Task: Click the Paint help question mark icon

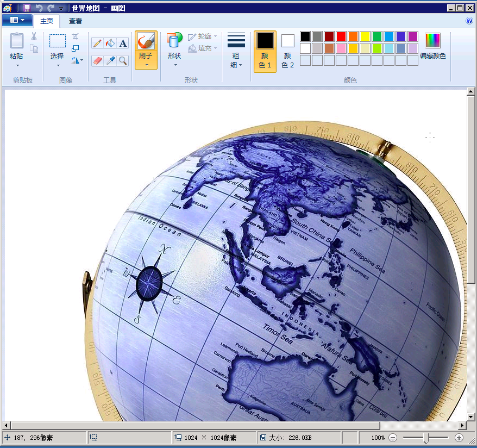Action: [x=469, y=21]
